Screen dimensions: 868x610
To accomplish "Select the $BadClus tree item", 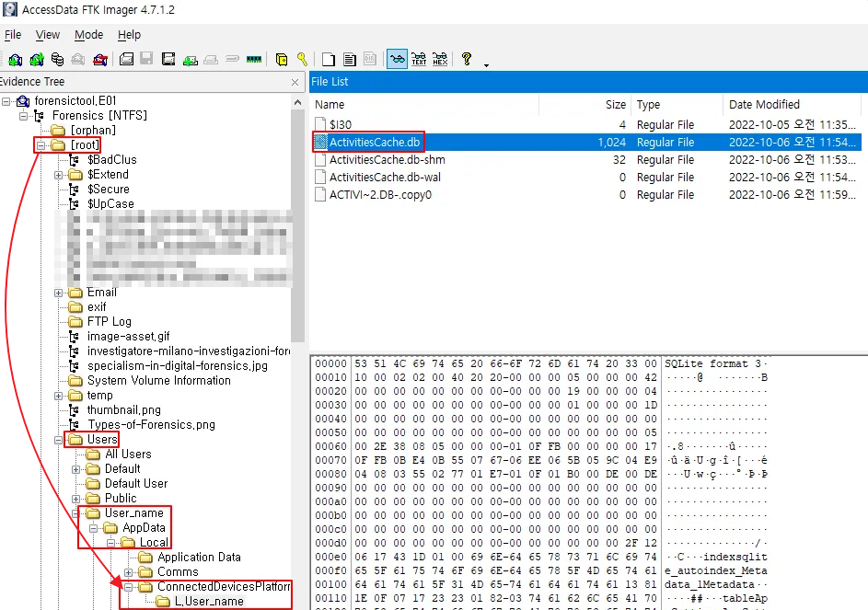I will click(111, 160).
